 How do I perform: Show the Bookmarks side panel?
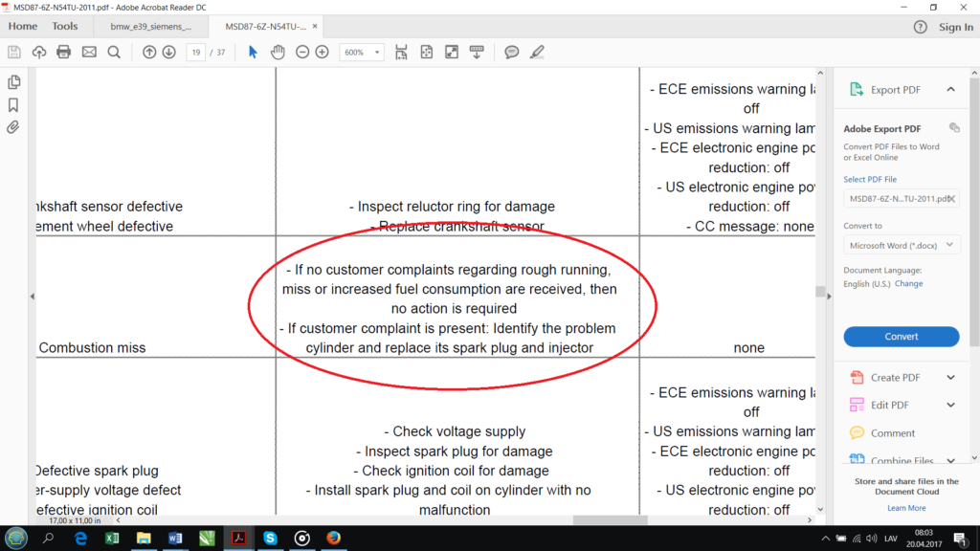[x=13, y=105]
